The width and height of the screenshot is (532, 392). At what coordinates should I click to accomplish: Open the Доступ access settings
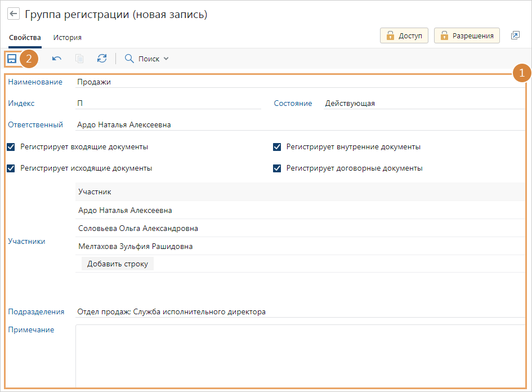click(x=404, y=35)
